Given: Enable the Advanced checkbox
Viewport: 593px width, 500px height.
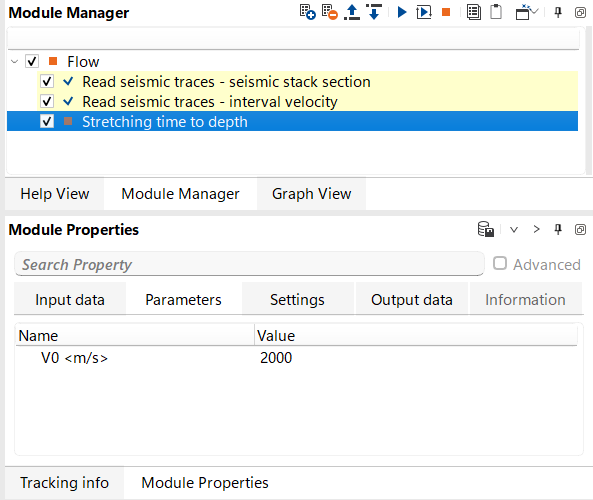Looking at the screenshot, I should (500, 263).
